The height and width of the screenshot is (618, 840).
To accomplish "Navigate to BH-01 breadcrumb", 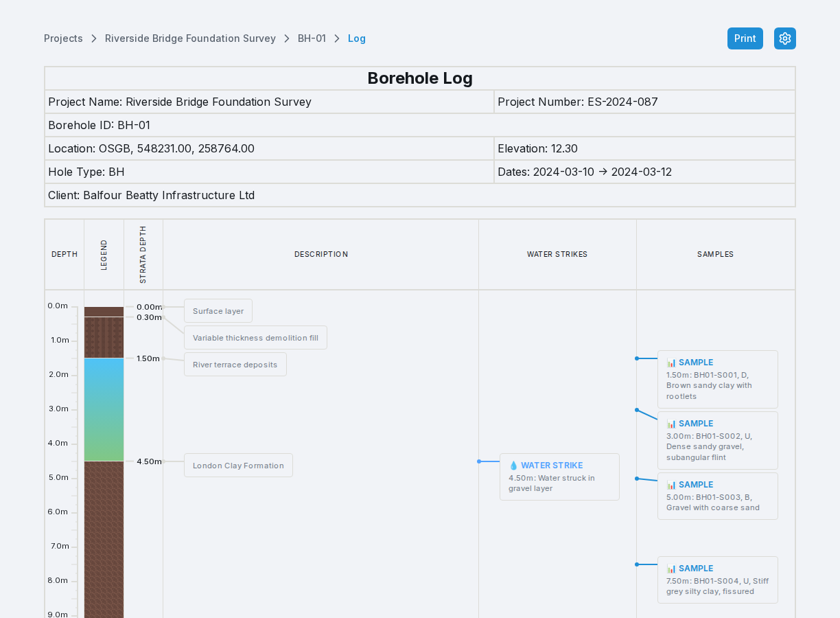I will (x=312, y=38).
